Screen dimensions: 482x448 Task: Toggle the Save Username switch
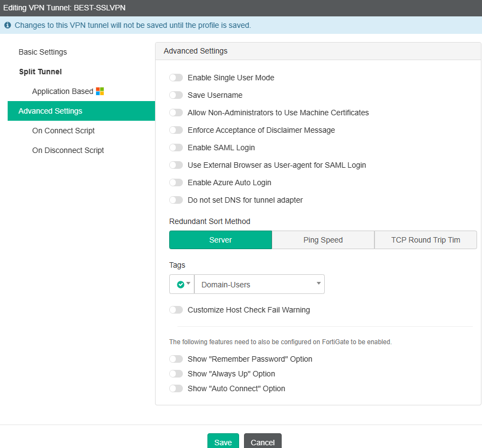pyautogui.click(x=176, y=95)
